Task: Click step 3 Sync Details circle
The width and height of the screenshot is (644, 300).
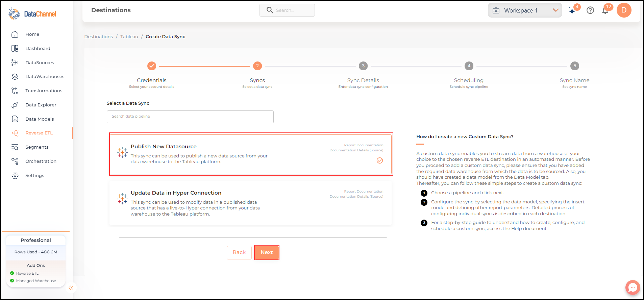Action: [x=363, y=66]
